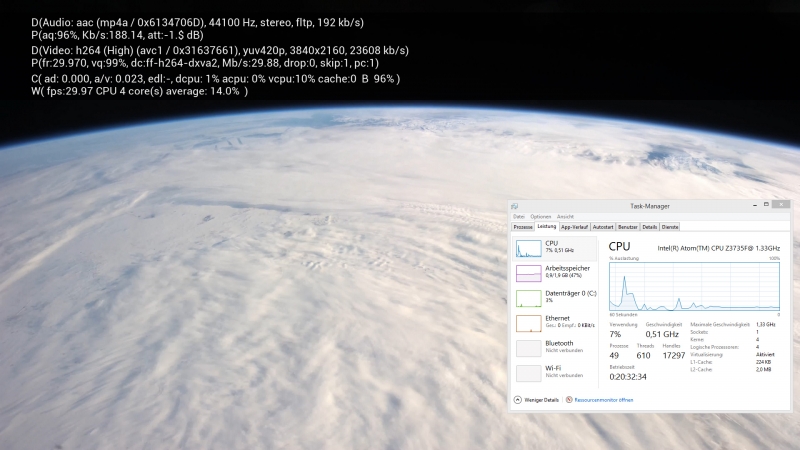Switch to the Benutzer tab

pyautogui.click(x=628, y=227)
